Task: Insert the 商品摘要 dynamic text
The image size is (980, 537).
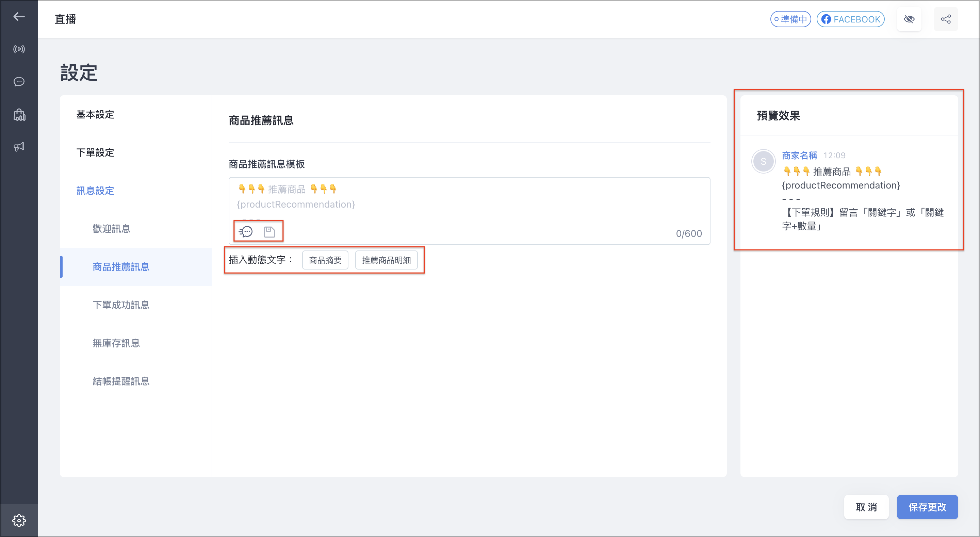Action: pos(325,260)
